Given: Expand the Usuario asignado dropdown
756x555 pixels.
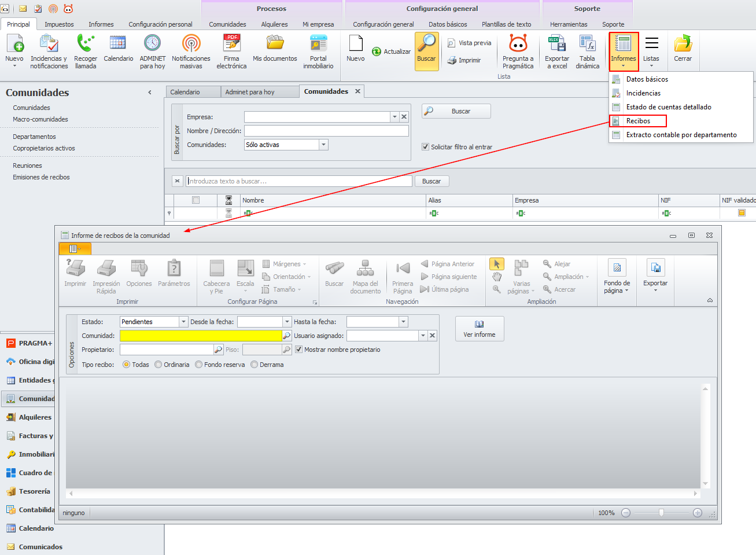Looking at the screenshot, I should point(423,336).
